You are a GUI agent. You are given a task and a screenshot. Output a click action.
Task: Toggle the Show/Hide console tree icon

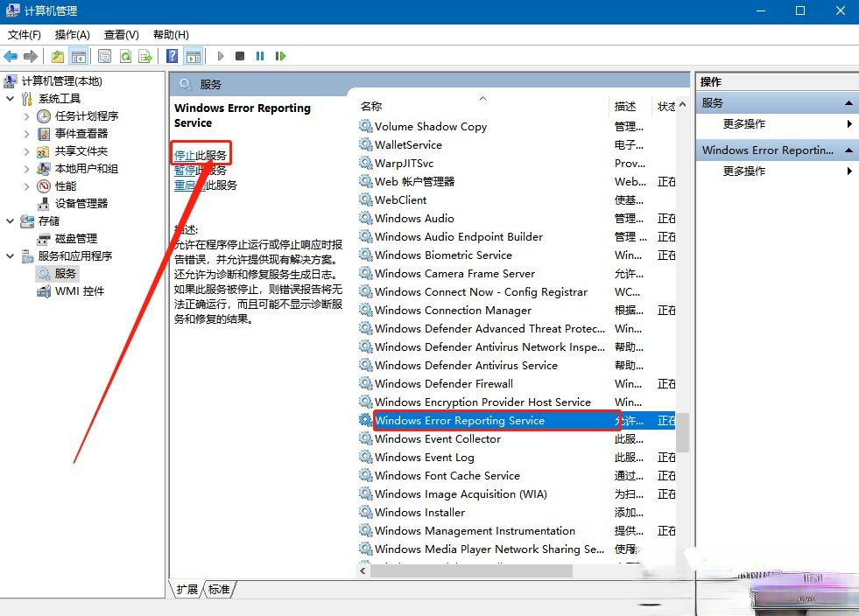(x=78, y=56)
